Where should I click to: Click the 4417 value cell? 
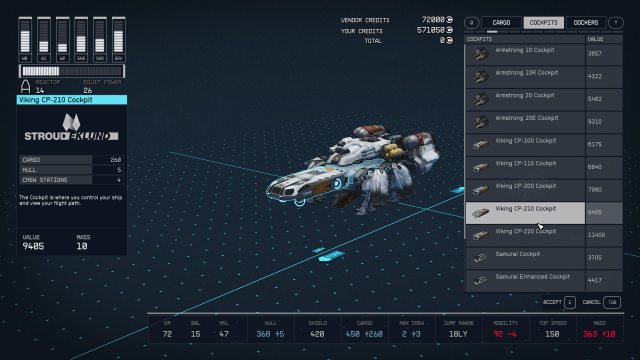click(604, 280)
